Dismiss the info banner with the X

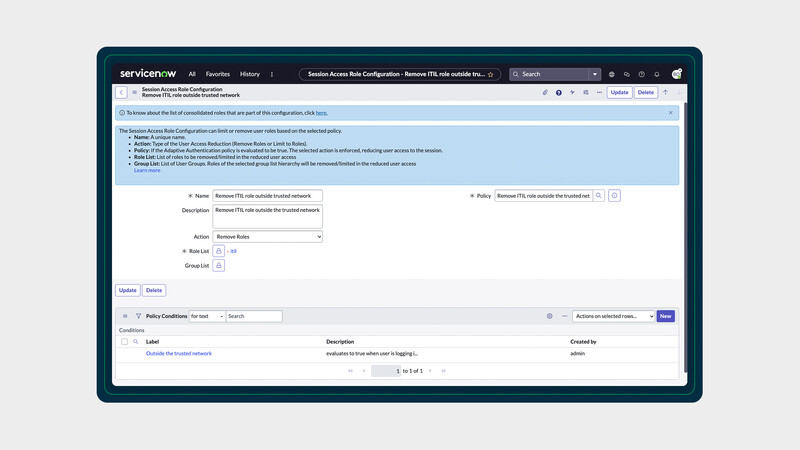point(670,113)
